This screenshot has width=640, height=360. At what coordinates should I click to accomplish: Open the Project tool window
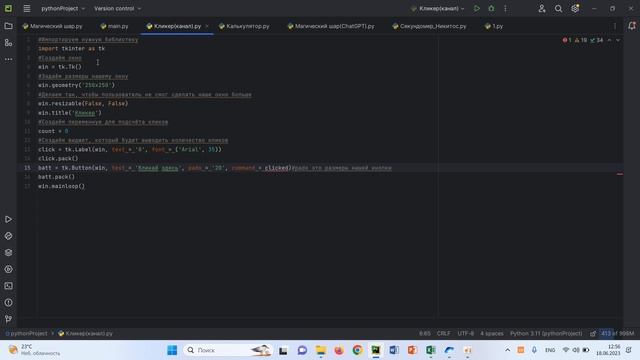pos(8,26)
